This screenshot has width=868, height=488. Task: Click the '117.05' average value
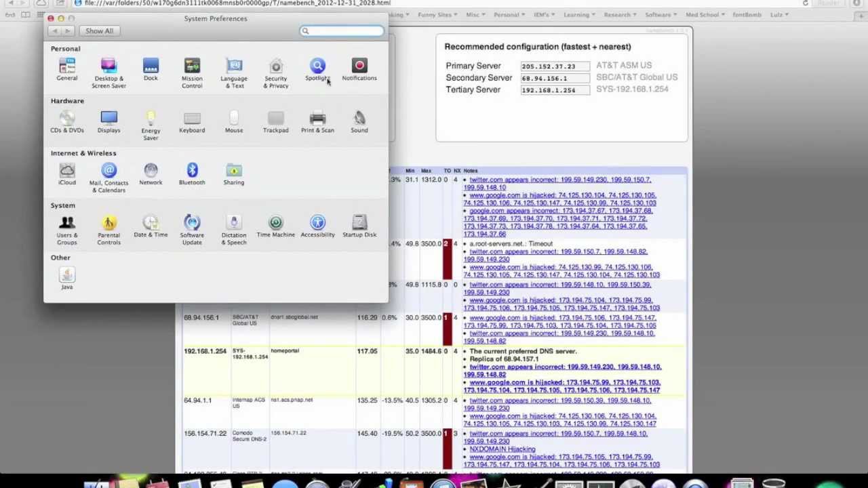click(367, 351)
